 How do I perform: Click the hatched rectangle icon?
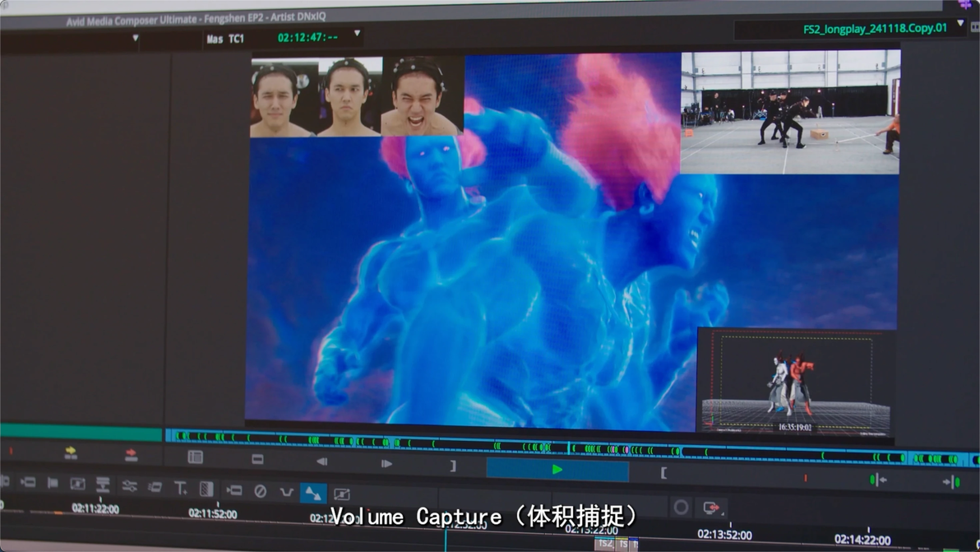[206, 489]
